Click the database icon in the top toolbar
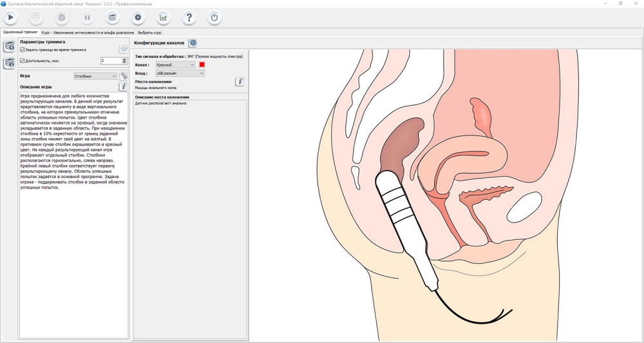Image resolution: width=644 pixels, height=343 pixels. [x=112, y=17]
